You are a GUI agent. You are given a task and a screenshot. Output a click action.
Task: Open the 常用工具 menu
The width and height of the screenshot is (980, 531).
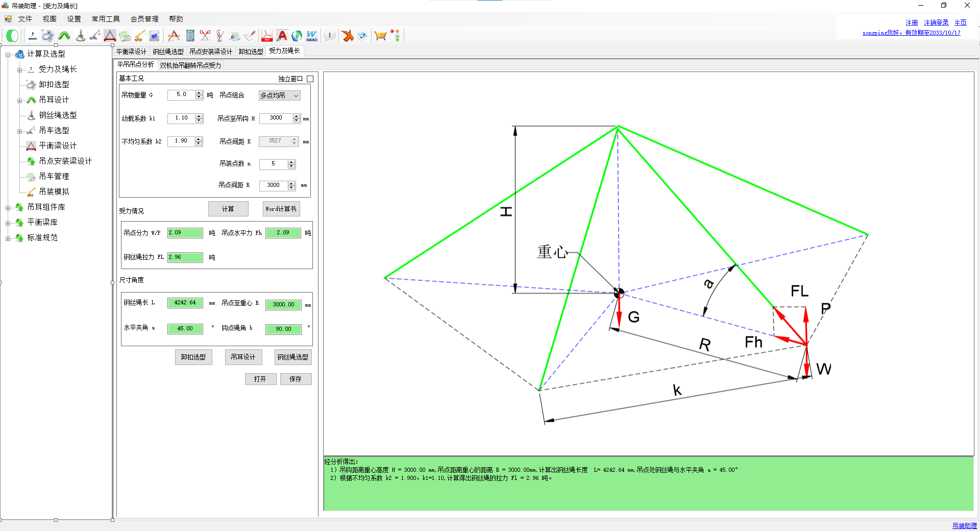tap(106, 19)
